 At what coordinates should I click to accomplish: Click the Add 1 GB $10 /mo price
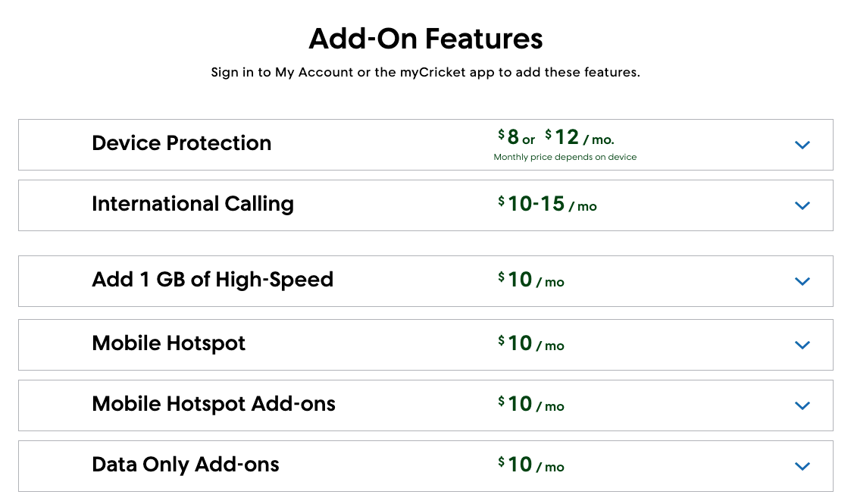pyautogui.click(x=530, y=280)
